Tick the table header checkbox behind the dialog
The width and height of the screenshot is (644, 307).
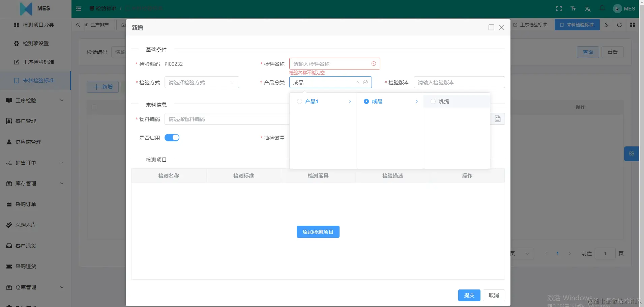tap(94, 107)
